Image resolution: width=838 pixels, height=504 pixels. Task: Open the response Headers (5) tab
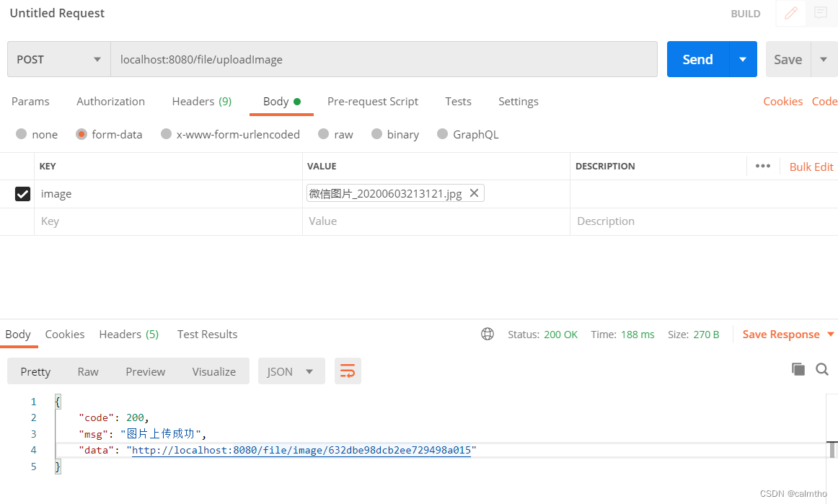129,335
